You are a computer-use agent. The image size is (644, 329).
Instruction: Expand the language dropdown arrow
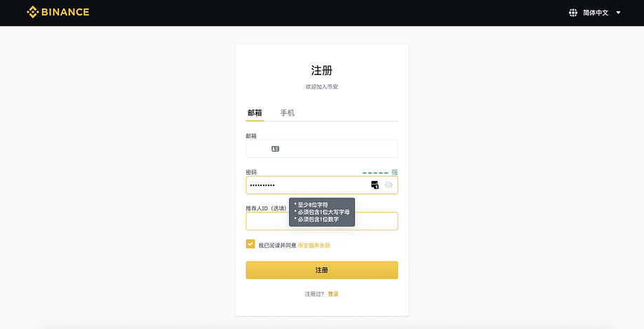pos(618,13)
